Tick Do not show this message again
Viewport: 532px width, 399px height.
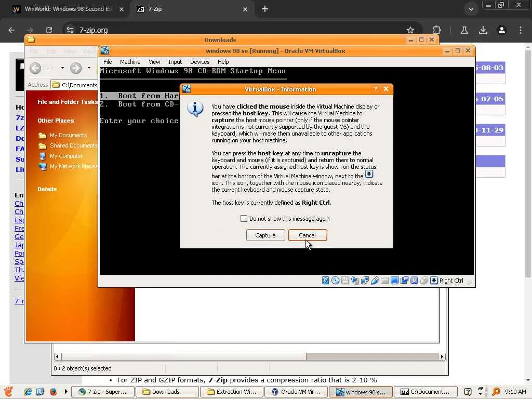click(x=244, y=219)
